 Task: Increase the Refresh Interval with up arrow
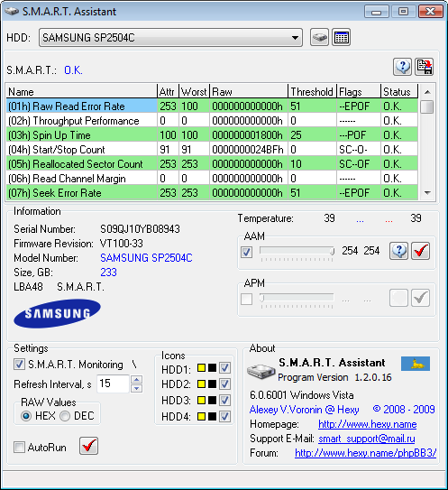click(137, 379)
